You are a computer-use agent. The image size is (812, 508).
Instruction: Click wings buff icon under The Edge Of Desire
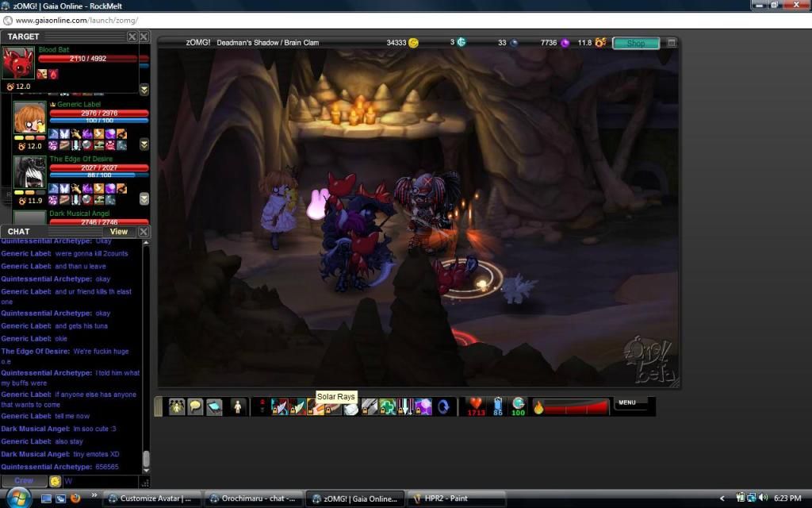pyautogui.click(x=64, y=188)
